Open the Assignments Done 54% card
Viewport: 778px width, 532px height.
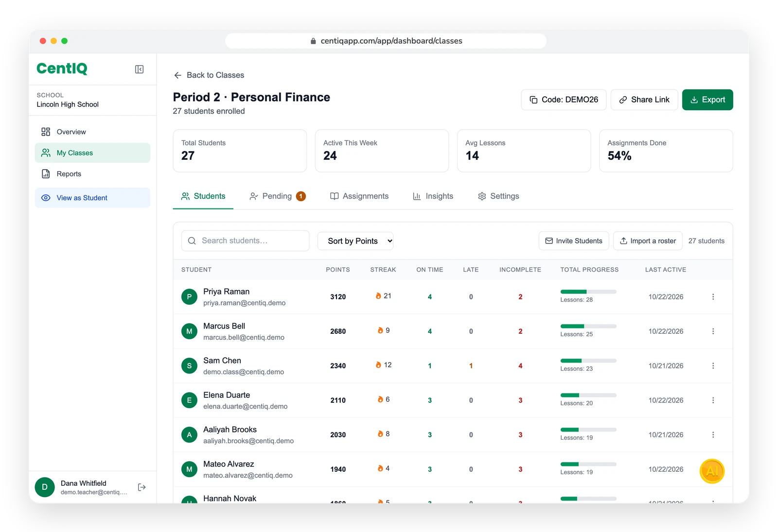point(666,151)
